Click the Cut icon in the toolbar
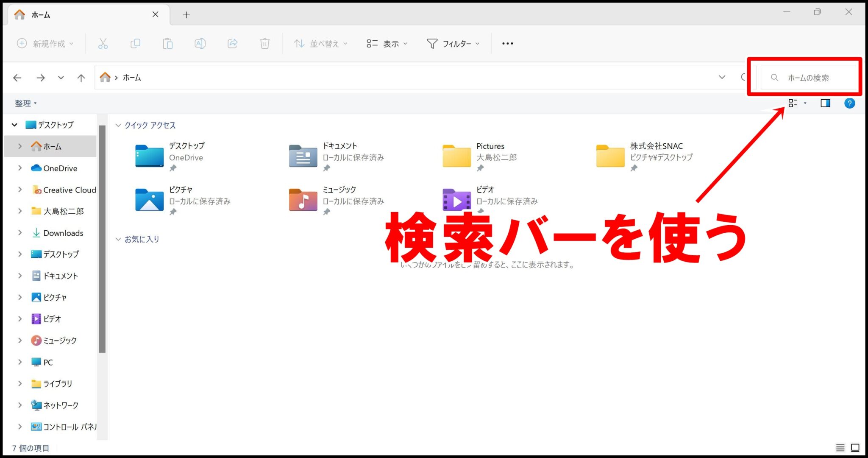The image size is (868, 458). click(x=103, y=43)
